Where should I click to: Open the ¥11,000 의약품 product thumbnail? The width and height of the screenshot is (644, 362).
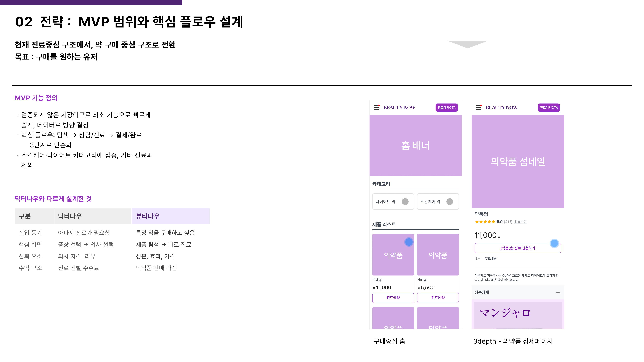point(393,255)
